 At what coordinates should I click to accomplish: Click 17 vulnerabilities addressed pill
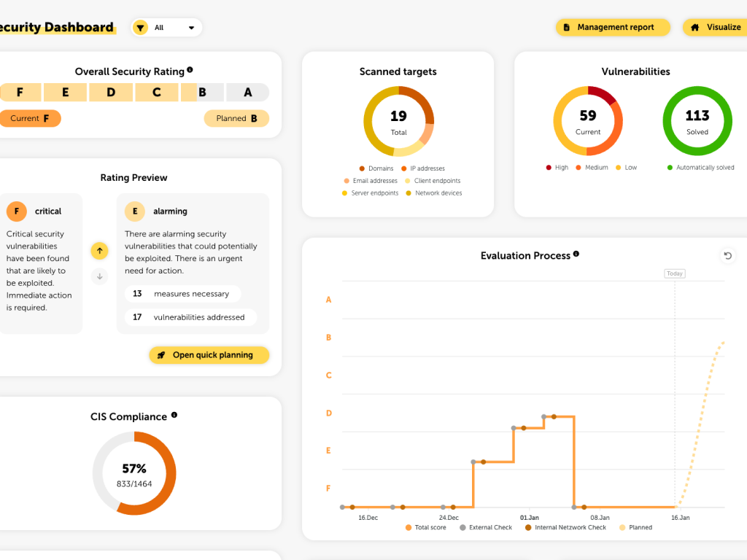click(x=190, y=317)
